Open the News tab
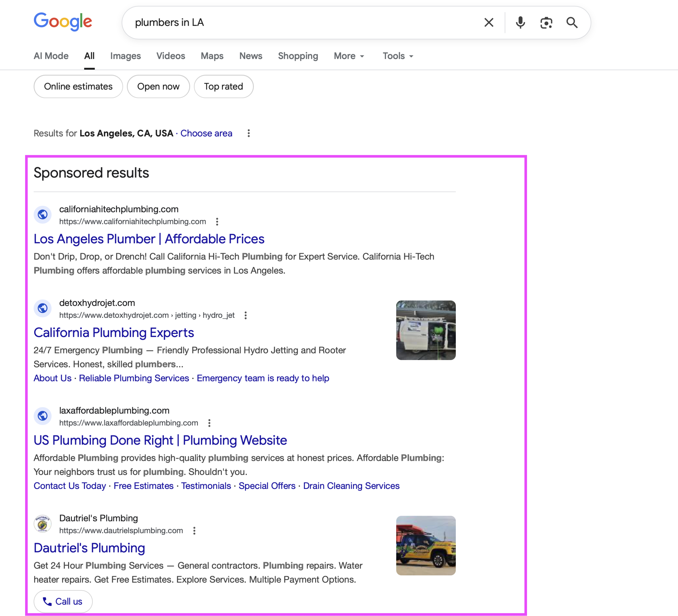The width and height of the screenshot is (678, 616). click(251, 56)
